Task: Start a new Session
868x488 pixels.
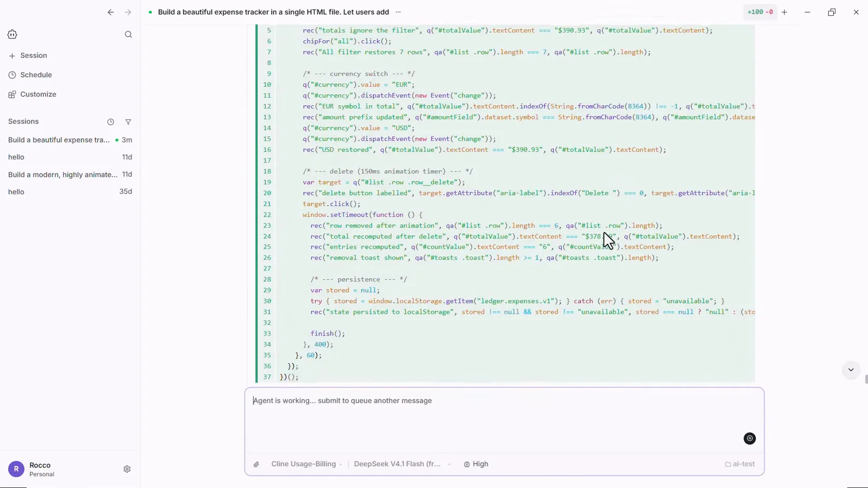Action: click(28, 55)
